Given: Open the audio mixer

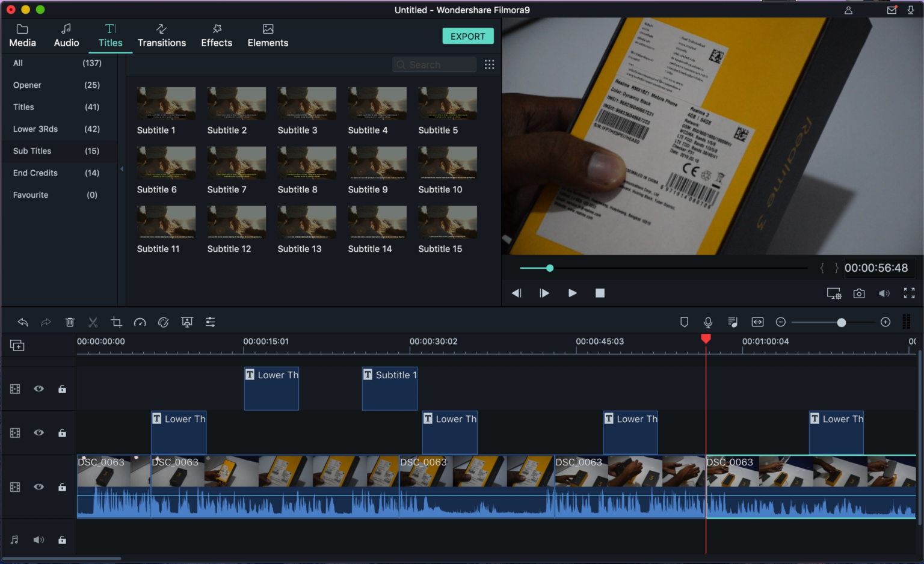Looking at the screenshot, I should coord(733,322).
